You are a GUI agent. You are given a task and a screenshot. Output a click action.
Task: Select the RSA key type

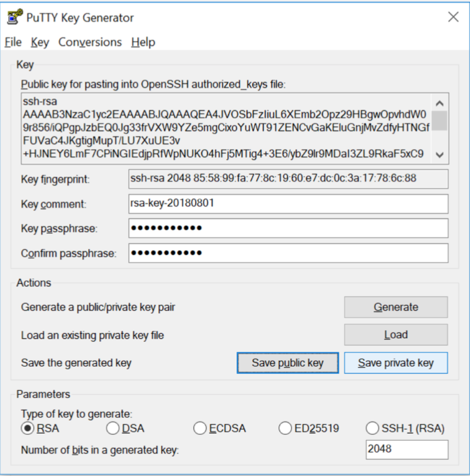click(27, 428)
